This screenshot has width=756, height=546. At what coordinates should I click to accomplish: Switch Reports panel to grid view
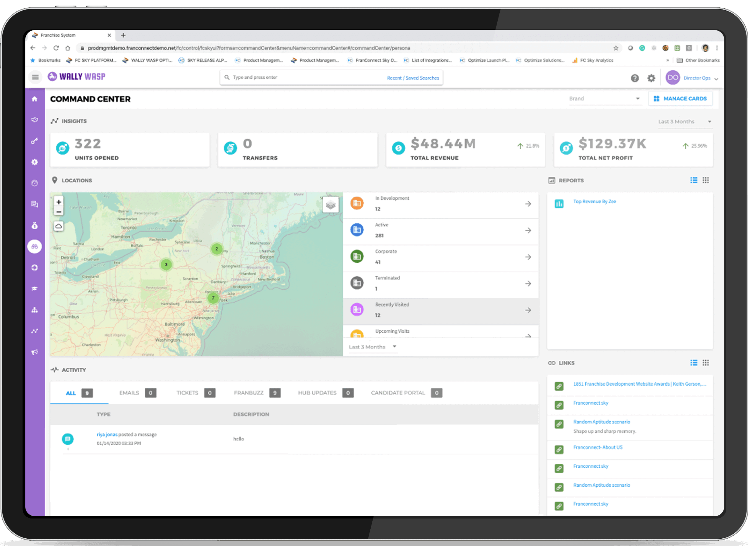pyautogui.click(x=706, y=180)
